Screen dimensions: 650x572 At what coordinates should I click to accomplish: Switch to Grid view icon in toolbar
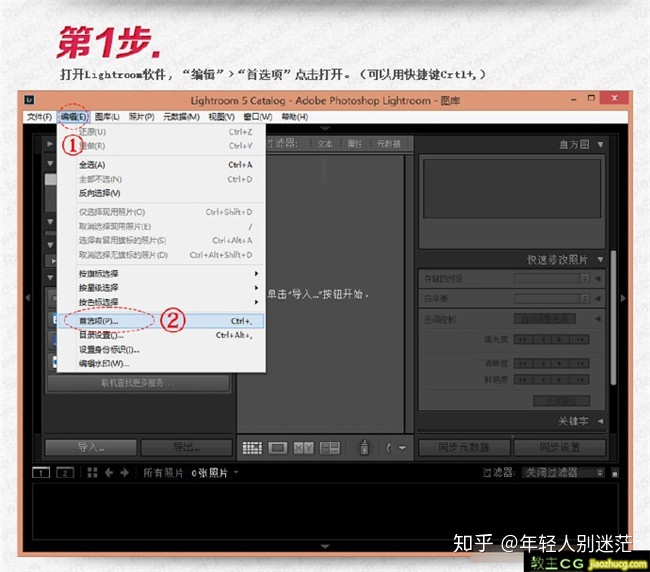point(252,448)
